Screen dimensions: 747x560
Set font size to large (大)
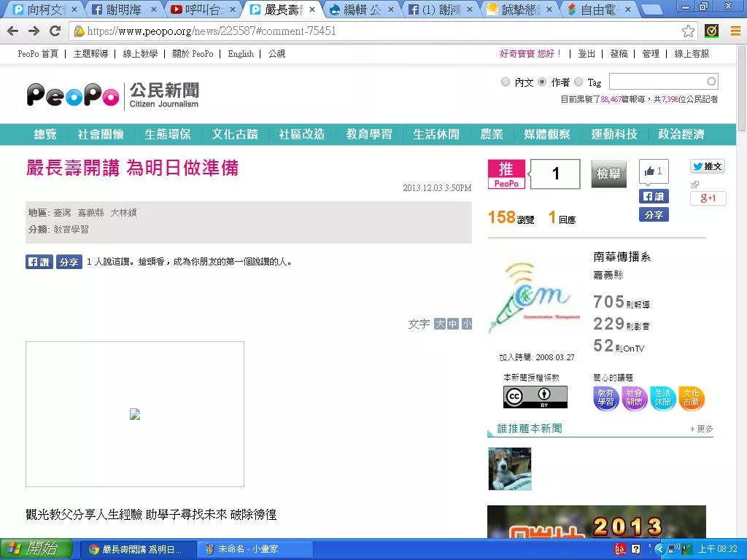point(439,324)
